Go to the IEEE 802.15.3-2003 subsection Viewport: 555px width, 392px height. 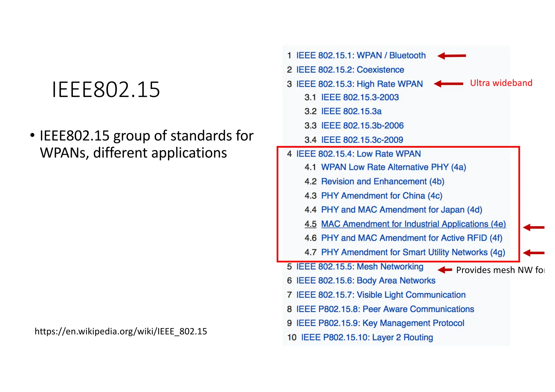[360, 98]
